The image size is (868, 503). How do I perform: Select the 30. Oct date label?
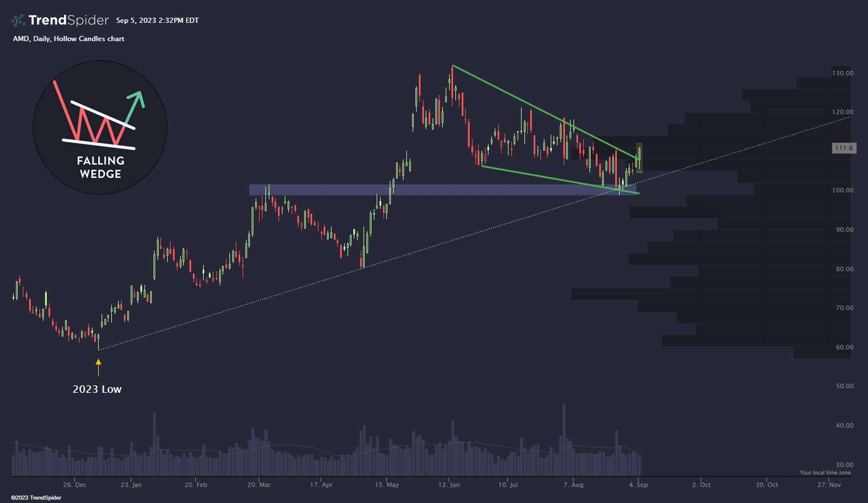[766, 485]
